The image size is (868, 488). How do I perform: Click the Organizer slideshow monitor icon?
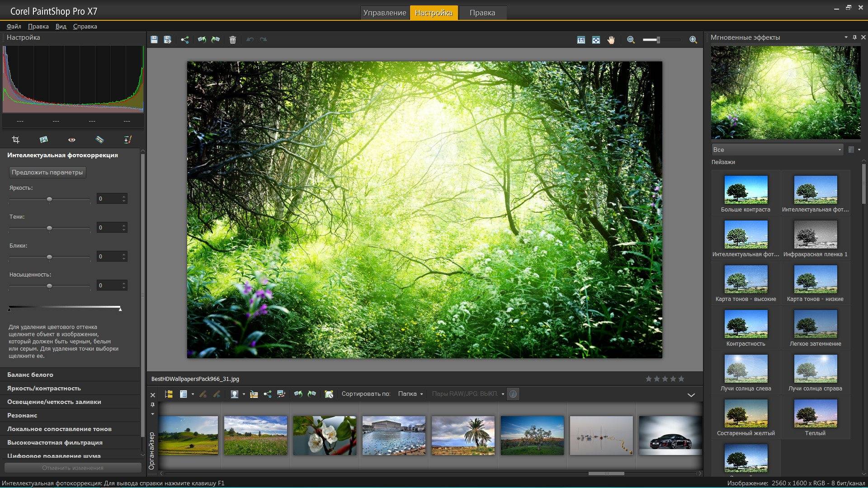tap(281, 394)
